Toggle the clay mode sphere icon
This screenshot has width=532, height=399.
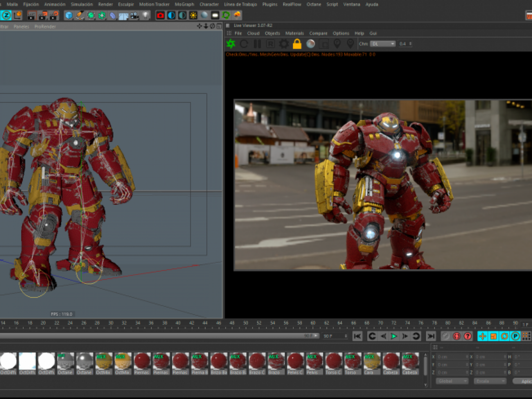311,44
